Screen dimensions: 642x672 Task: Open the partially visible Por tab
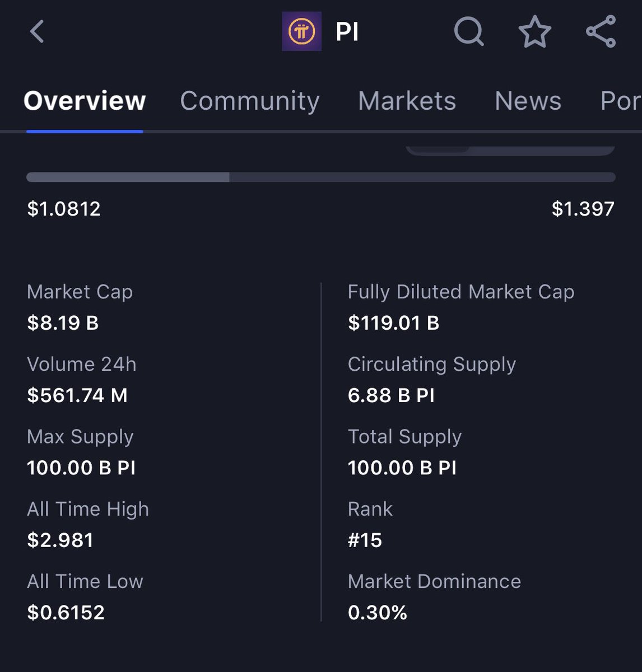pyautogui.click(x=621, y=101)
